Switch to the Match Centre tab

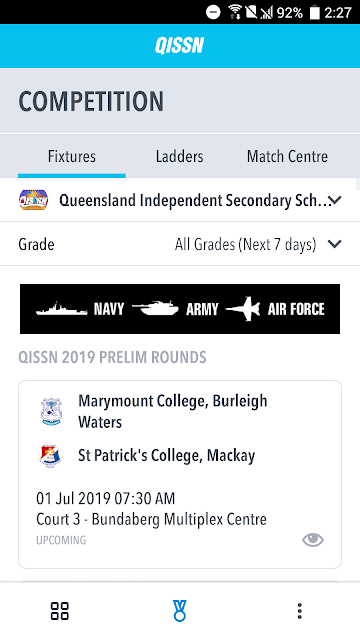pyautogui.click(x=287, y=156)
